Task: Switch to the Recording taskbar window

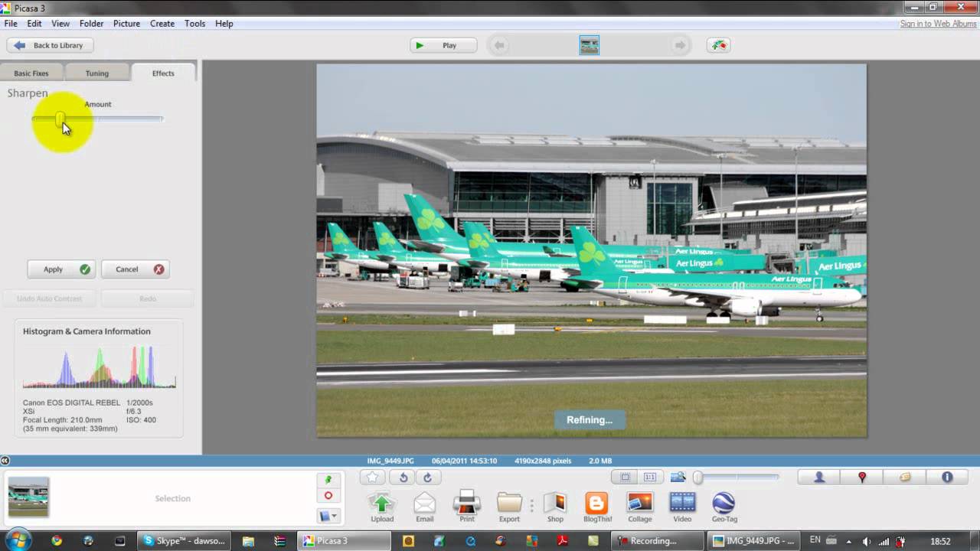Action: click(x=658, y=540)
